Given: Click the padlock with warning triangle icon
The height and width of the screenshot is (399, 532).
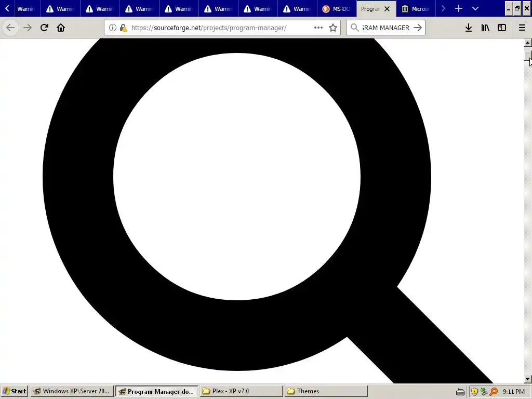Looking at the screenshot, I should coord(124,28).
